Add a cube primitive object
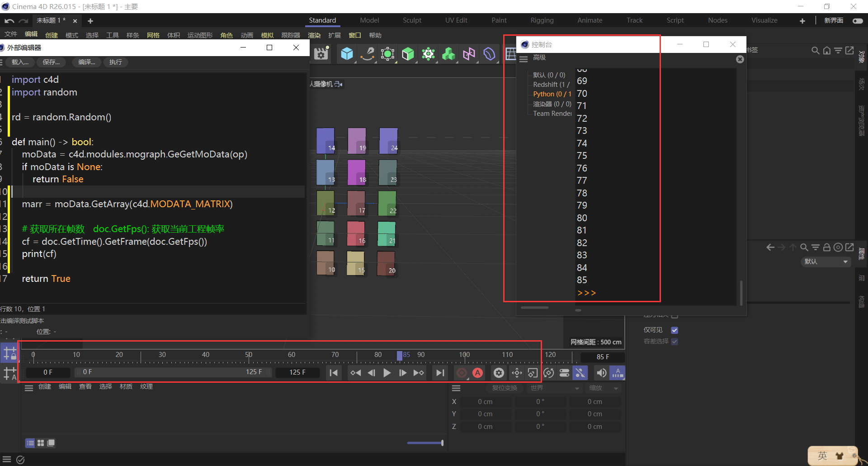This screenshot has height=466, width=868. [347, 54]
